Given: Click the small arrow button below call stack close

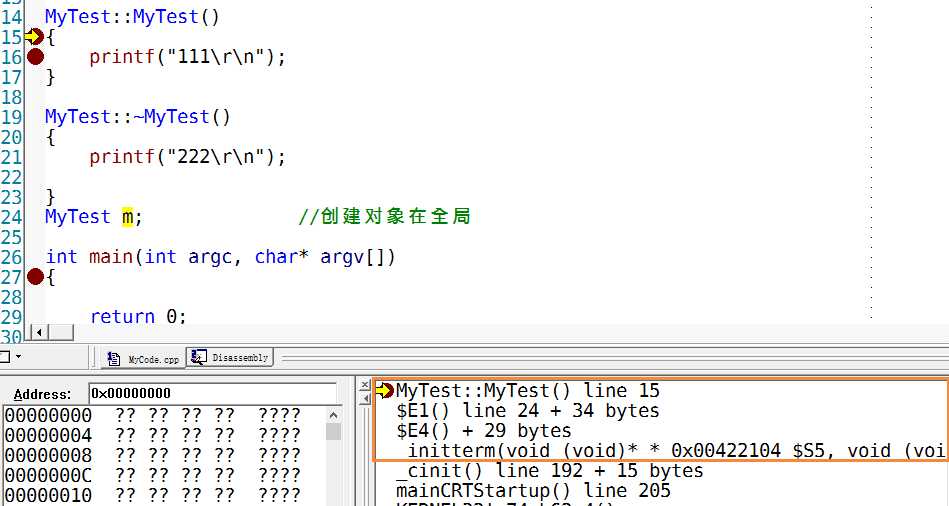Looking at the screenshot, I should click(364, 398).
